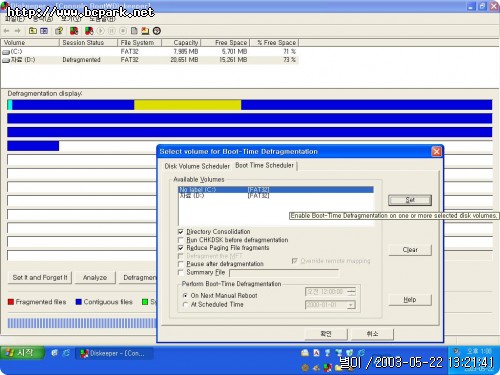Click the Help properties toolbar icon
Image resolution: width=500 pixels, height=375 pixels.
click(59, 31)
